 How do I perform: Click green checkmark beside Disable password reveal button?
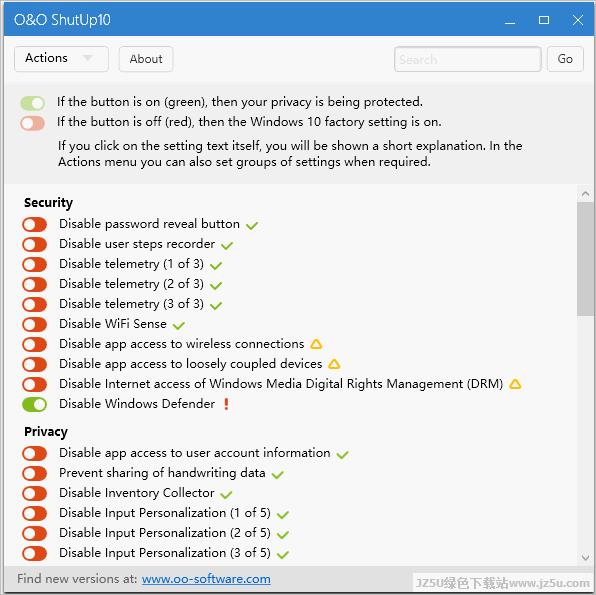(x=252, y=226)
